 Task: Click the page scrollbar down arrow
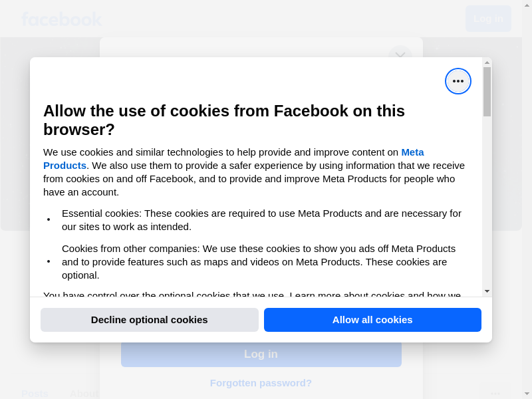(527, 394)
